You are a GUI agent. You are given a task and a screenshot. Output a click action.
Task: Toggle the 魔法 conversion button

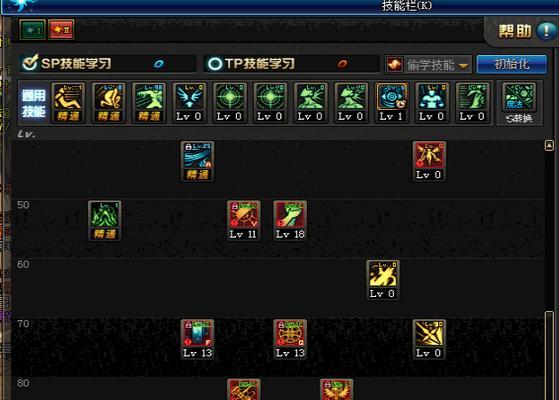(x=519, y=103)
